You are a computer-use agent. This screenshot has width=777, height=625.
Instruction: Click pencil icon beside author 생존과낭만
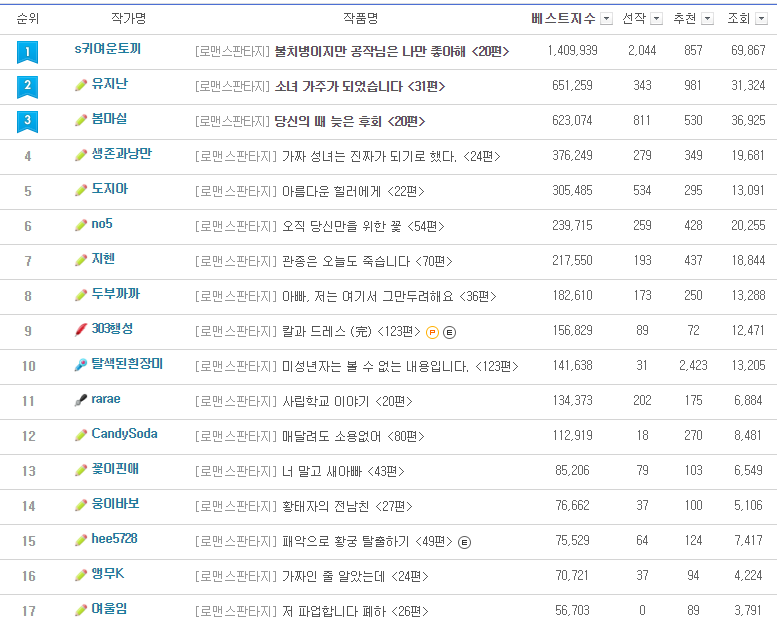(x=81, y=155)
